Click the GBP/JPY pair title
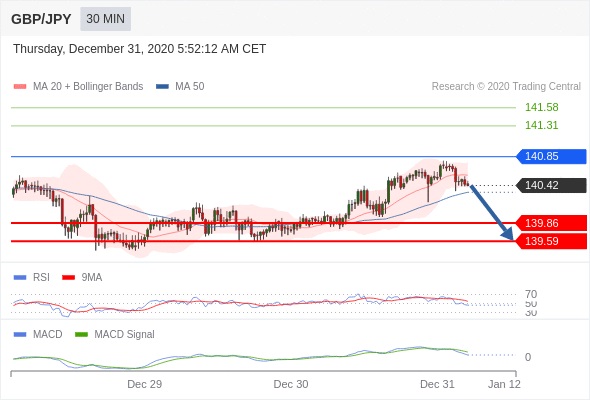 pos(41,19)
